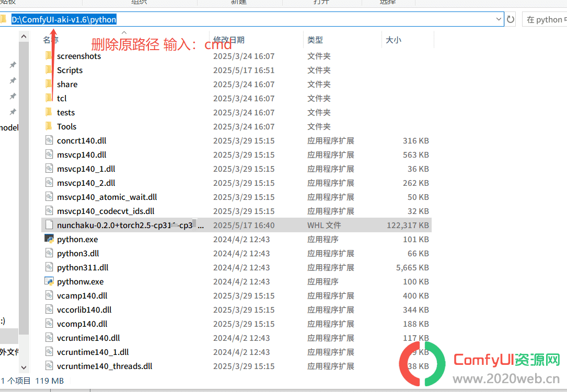Click the python3.dll file icon

click(x=49, y=253)
